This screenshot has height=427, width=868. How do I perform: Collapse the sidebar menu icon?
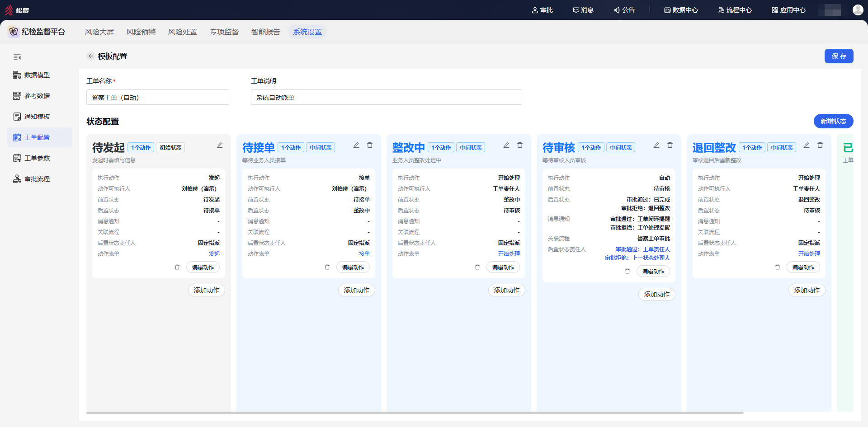pyautogui.click(x=17, y=57)
